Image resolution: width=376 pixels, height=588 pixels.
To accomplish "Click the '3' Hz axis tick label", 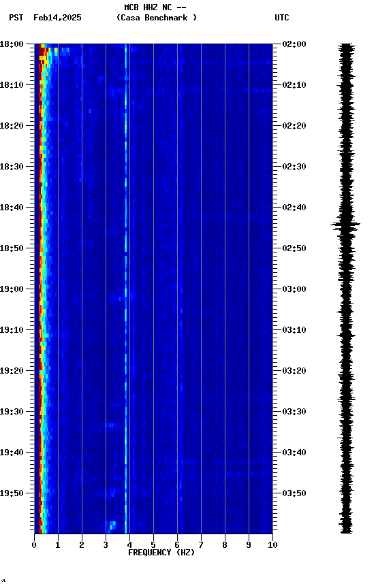I will click(x=106, y=545).
